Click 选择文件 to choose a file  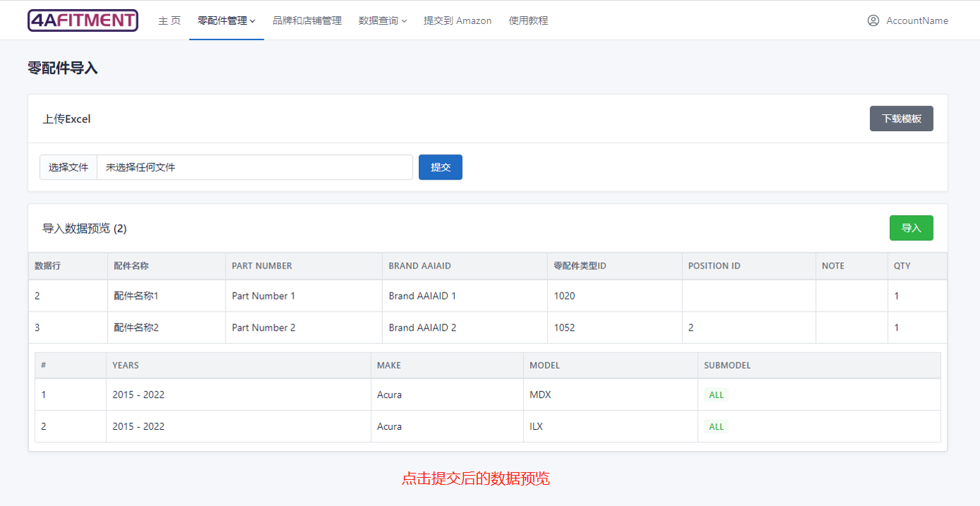pyautogui.click(x=68, y=167)
